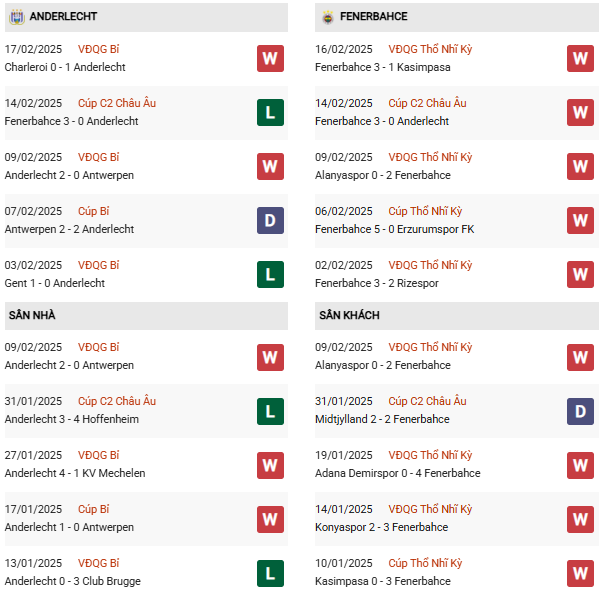The height and width of the screenshot is (596, 600).
Task: Click D badge for Antwerpen 2 - 2 Anderlecht
Action: [270, 220]
